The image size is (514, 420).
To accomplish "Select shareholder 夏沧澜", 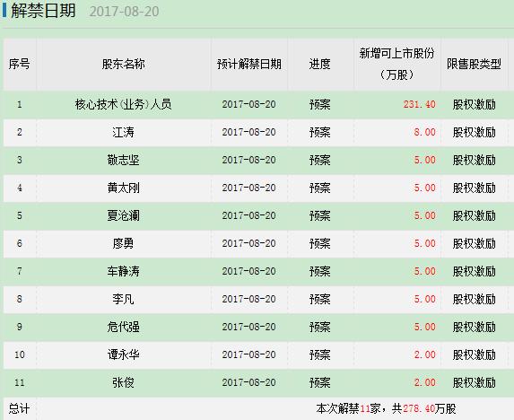I will click(123, 215).
